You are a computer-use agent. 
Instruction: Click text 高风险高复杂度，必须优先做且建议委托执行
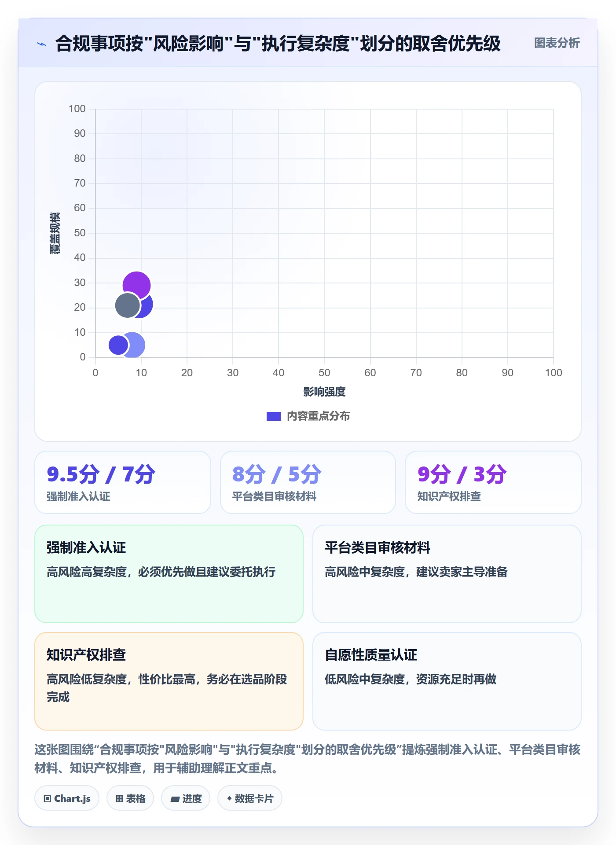pyautogui.click(x=161, y=572)
